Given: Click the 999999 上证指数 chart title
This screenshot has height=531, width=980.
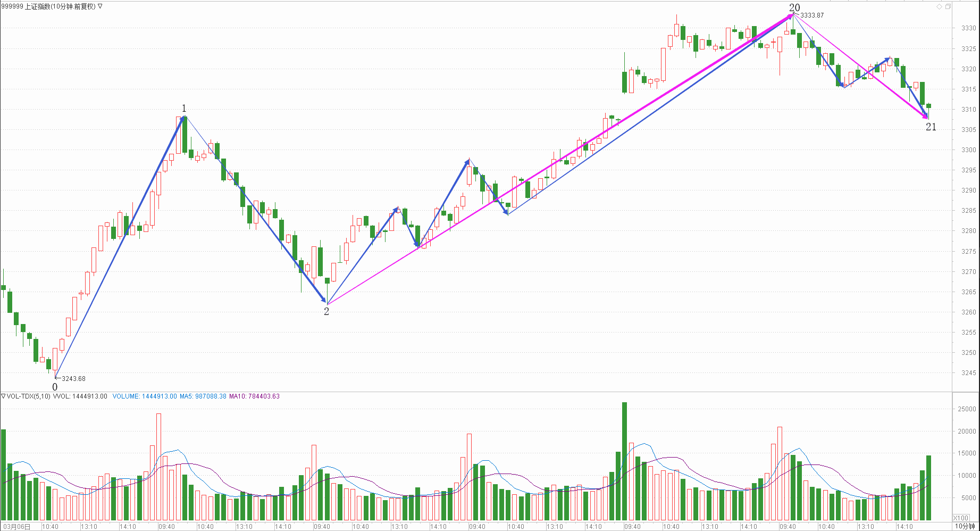Looking at the screenshot, I should tap(48, 6).
